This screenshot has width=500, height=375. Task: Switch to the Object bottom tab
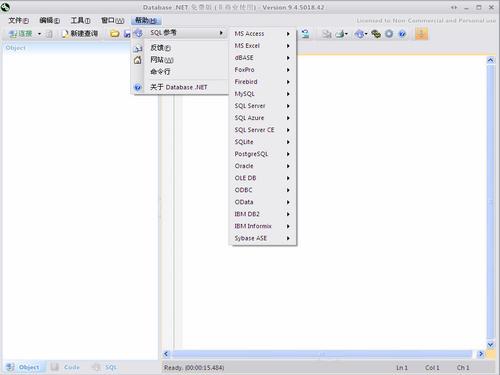[x=23, y=367]
